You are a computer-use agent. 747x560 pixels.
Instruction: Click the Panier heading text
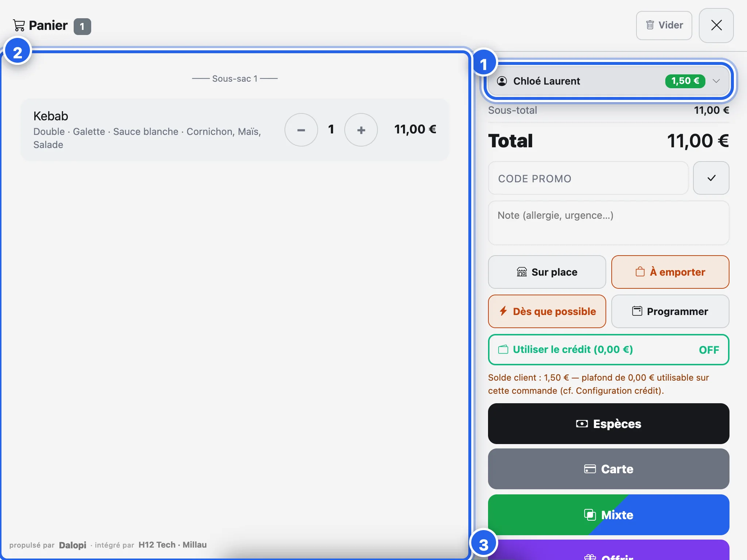[48, 26]
